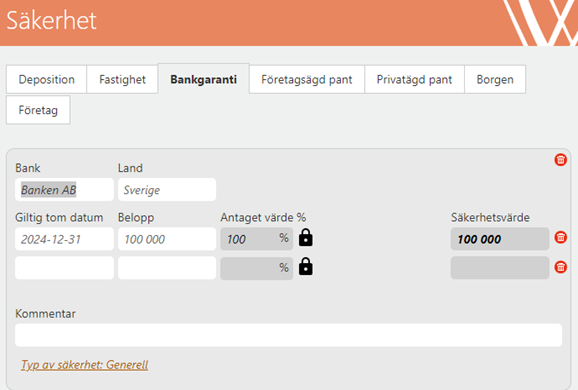Delete the empty second amount row
578x390 pixels.
[x=561, y=267]
